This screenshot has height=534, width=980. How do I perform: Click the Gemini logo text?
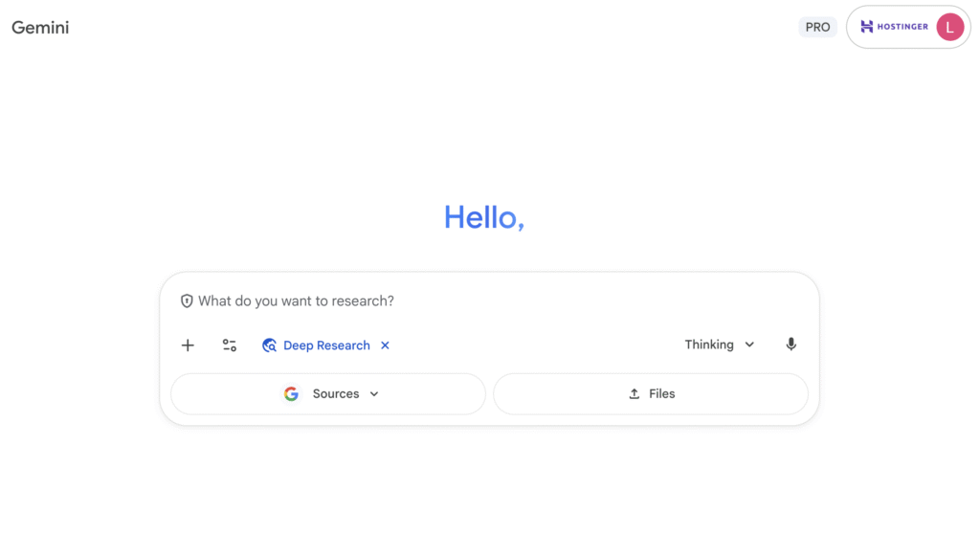tap(40, 28)
